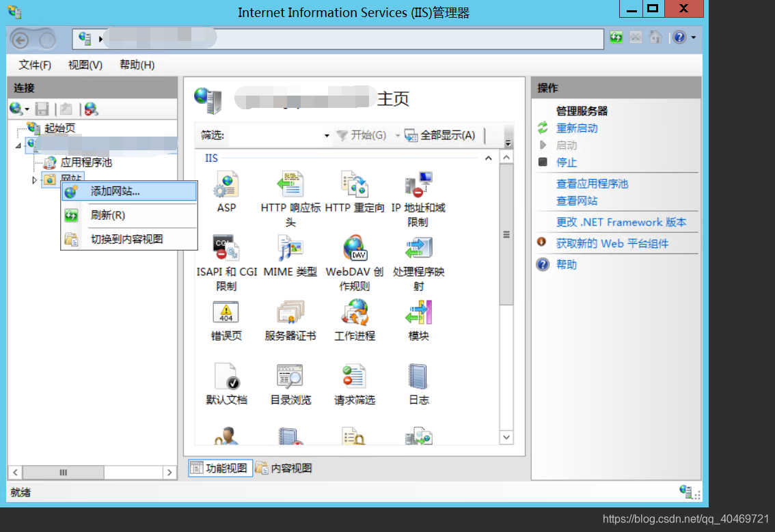Click 全部显示(A) button

pyautogui.click(x=440, y=135)
